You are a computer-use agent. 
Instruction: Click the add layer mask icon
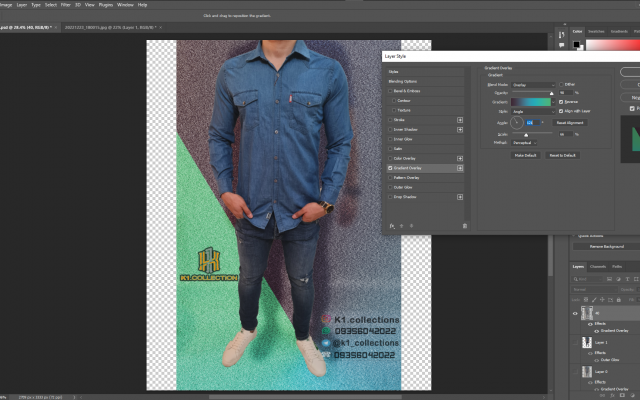pyautogui.click(x=622, y=395)
